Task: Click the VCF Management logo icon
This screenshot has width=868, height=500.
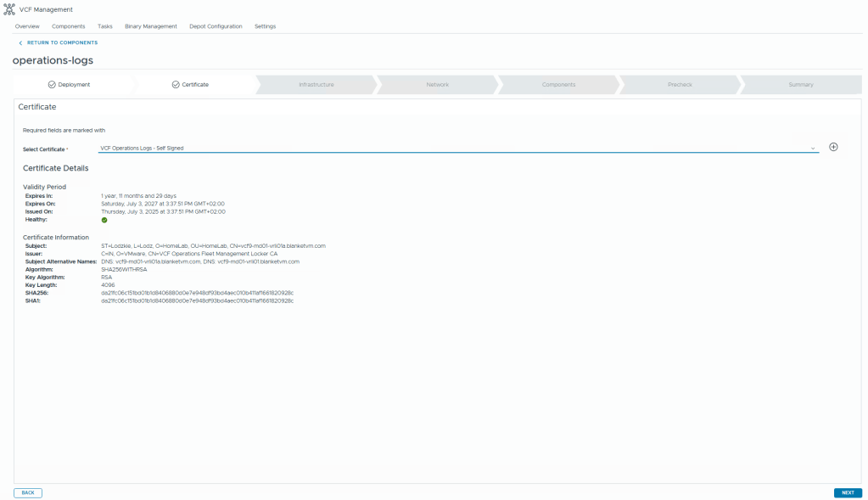Action: (x=11, y=9)
